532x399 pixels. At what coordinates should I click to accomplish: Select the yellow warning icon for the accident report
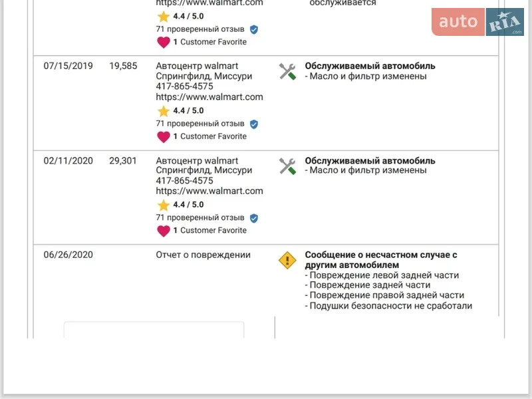287,260
